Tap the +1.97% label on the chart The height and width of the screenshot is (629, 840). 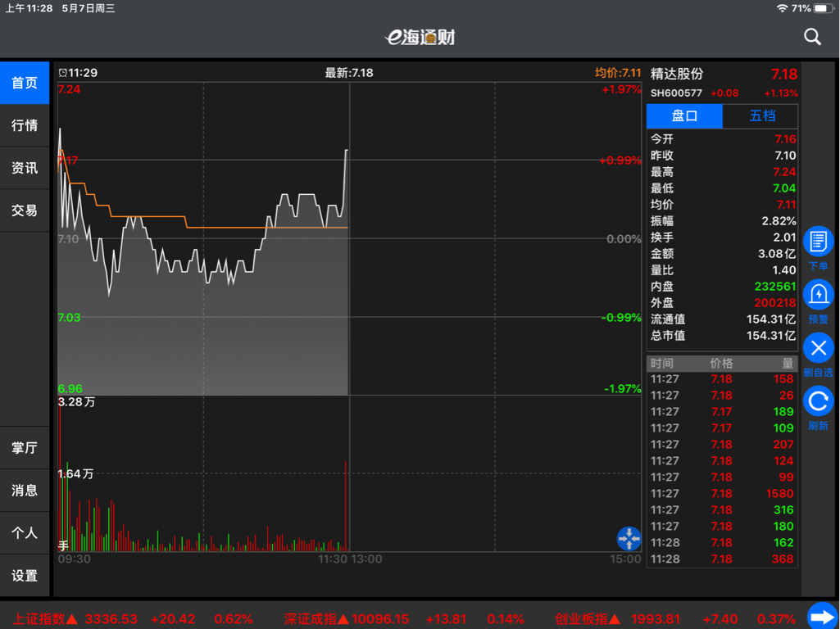(621, 89)
